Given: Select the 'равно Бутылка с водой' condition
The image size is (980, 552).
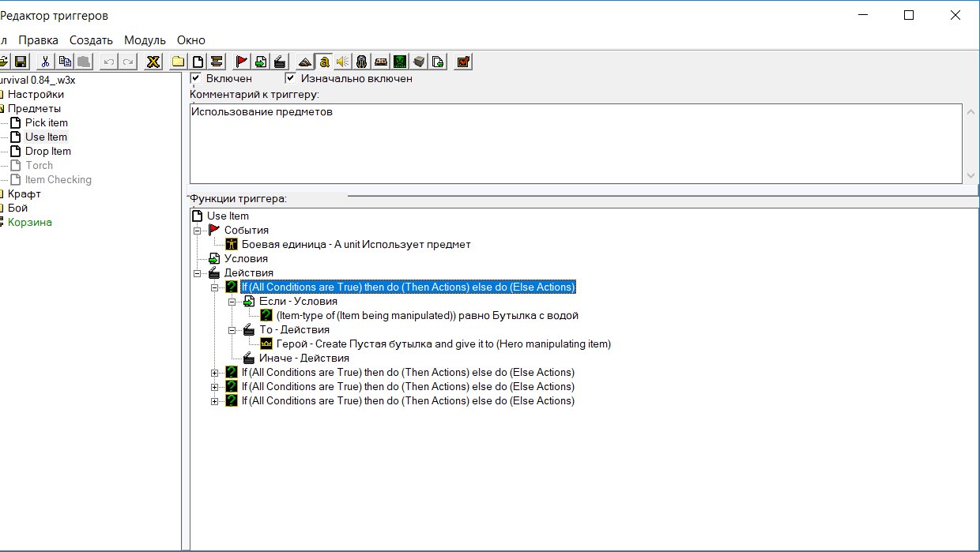Looking at the screenshot, I should [428, 316].
